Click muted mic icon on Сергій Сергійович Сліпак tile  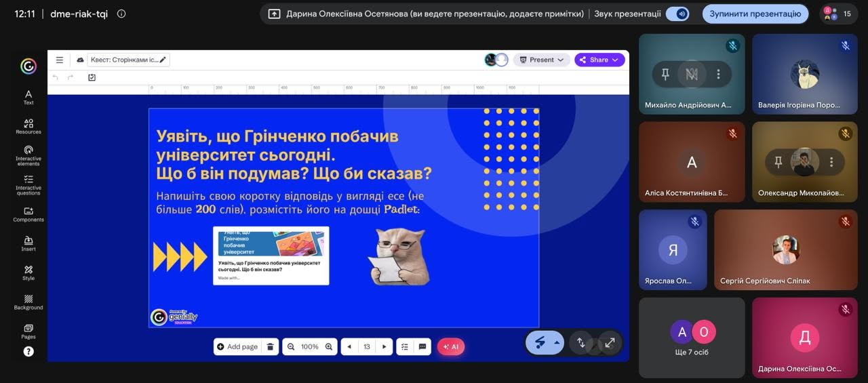845,221
